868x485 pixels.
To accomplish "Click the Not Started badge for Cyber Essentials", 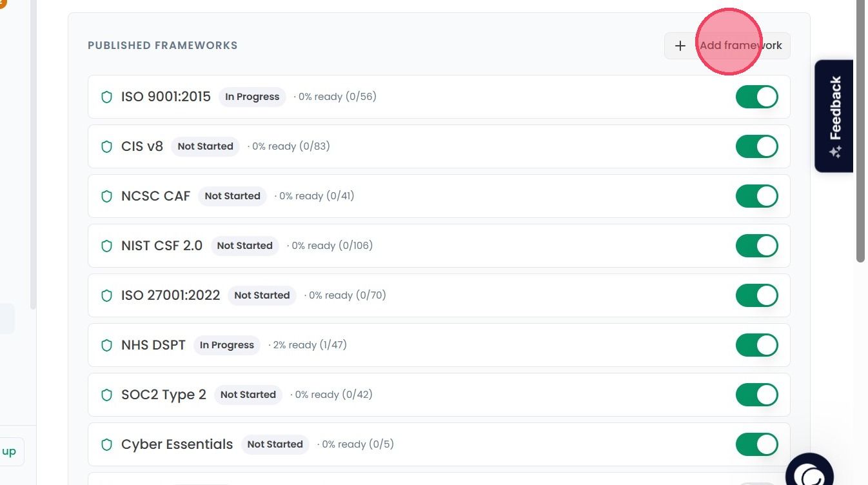I will (x=275, y=444).
